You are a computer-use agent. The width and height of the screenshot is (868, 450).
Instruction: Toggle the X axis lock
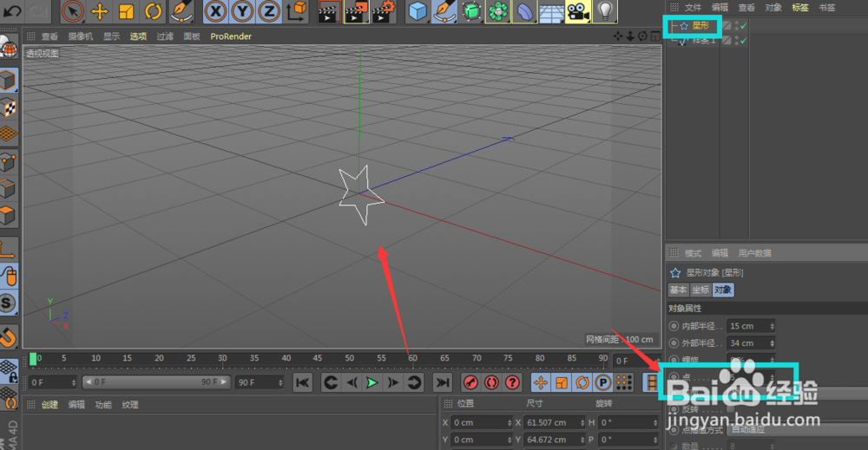[x=215, y=11]
